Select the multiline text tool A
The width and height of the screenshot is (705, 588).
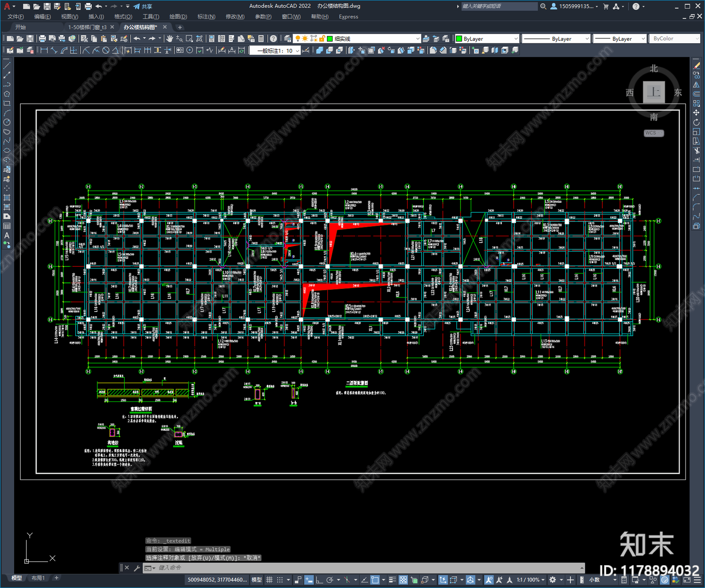pyautogui.click(x=7, y=236)
